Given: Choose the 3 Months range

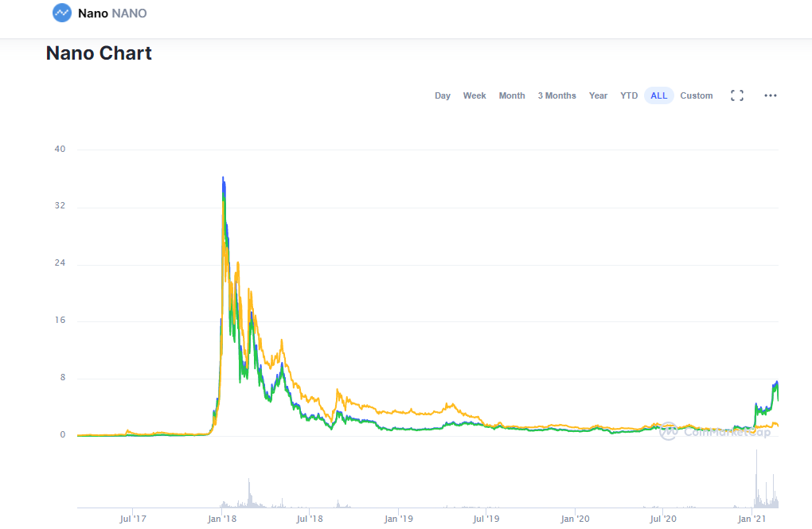Looking at the screenshot, I should (x=556, y=95).
